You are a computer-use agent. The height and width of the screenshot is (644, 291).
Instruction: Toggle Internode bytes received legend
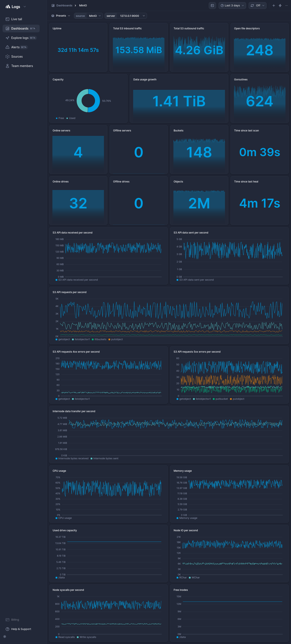click(x=72, y=459)
